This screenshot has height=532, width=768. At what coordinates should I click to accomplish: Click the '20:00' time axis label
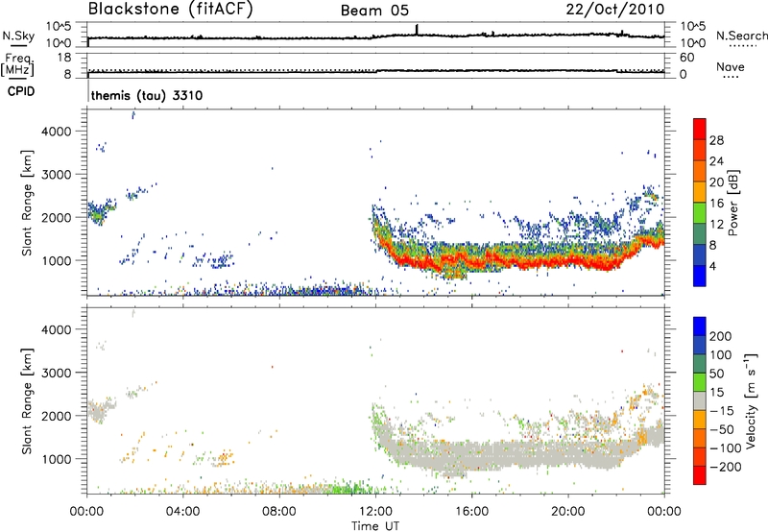click(568, 512)
